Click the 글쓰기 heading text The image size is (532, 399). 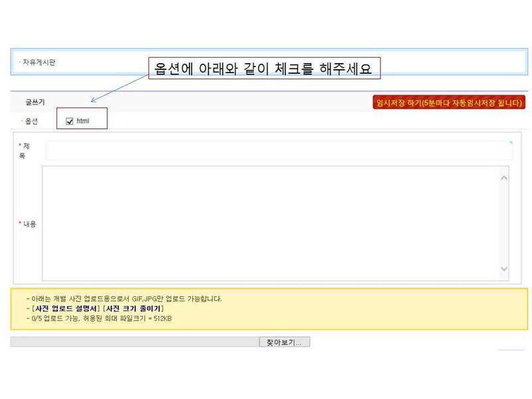coord(35,102)
